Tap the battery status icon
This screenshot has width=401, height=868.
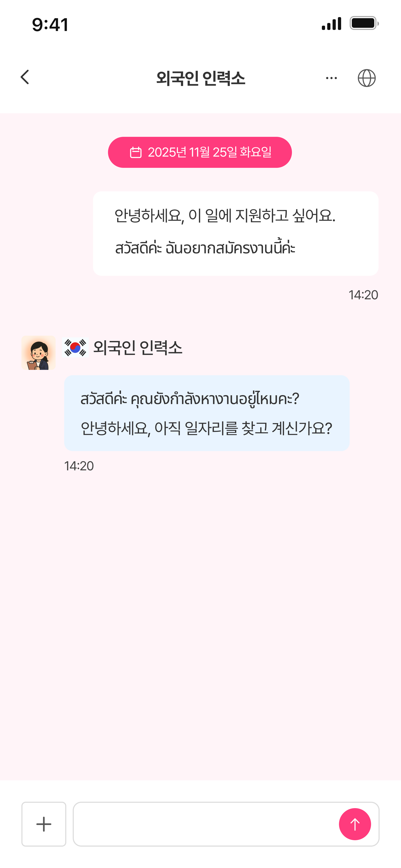(x=364, y=23)
